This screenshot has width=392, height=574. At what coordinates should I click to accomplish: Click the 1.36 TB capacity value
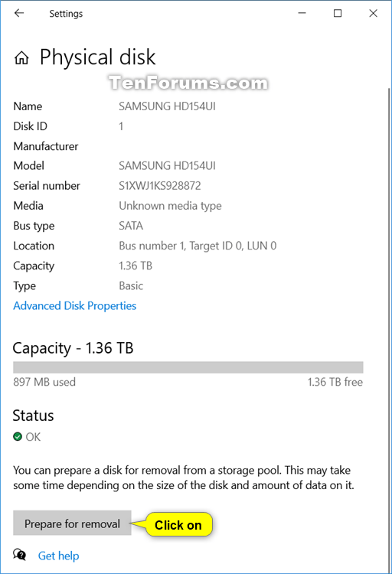pos(136,266)
